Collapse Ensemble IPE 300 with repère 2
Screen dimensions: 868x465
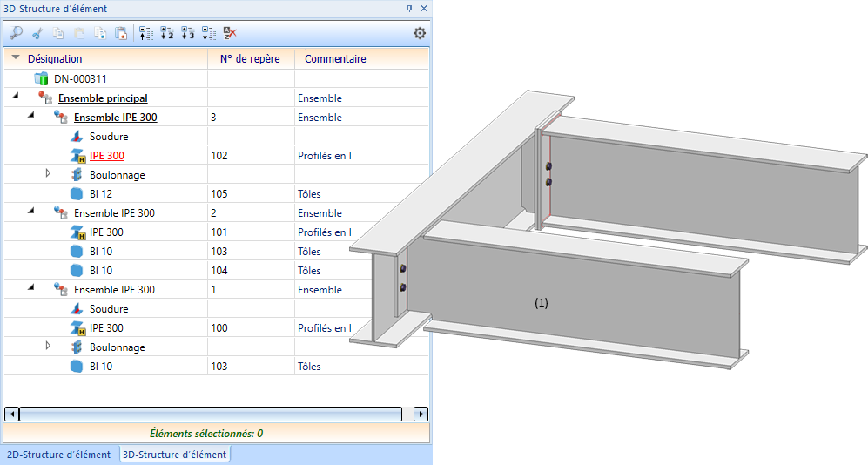coord(31,212)
